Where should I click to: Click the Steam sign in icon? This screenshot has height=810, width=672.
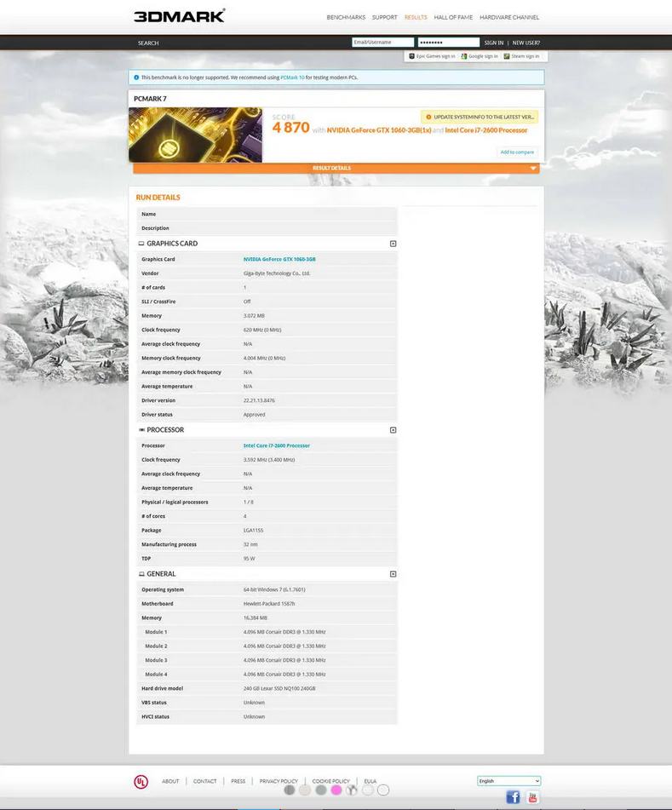pyautogui.click(x=507, y=56)
